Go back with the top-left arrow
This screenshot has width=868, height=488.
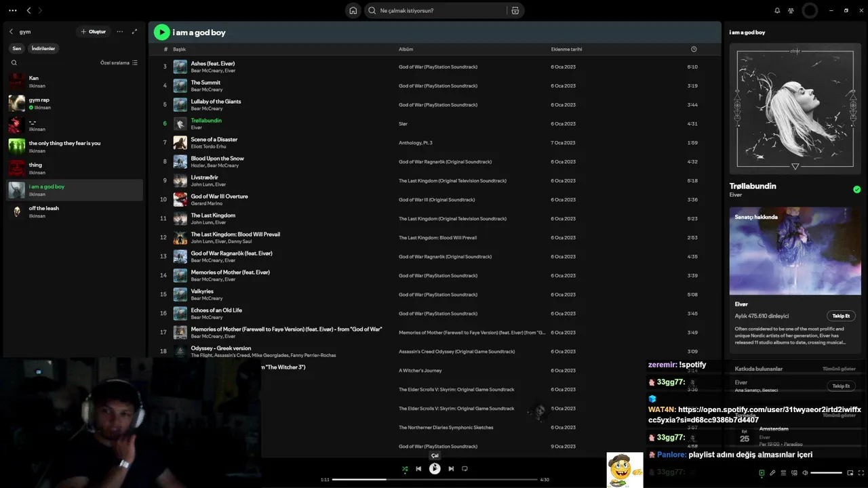tap(28, 10)
